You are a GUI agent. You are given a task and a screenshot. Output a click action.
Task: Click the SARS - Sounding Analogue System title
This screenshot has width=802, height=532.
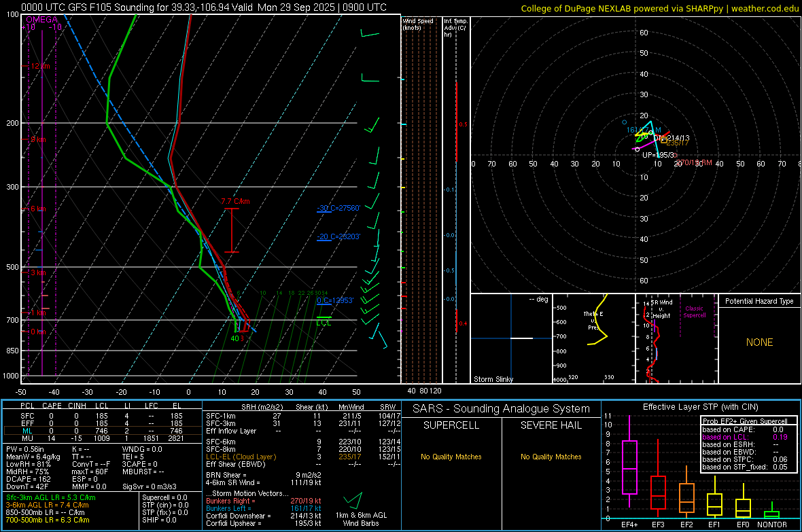pos(502,409)
